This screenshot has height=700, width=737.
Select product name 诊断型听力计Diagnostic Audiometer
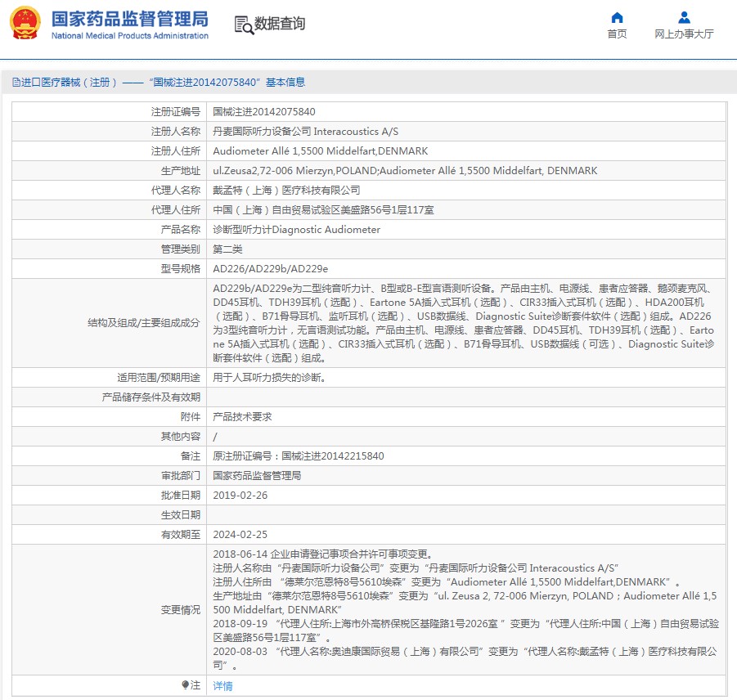[x=296, y=230]
